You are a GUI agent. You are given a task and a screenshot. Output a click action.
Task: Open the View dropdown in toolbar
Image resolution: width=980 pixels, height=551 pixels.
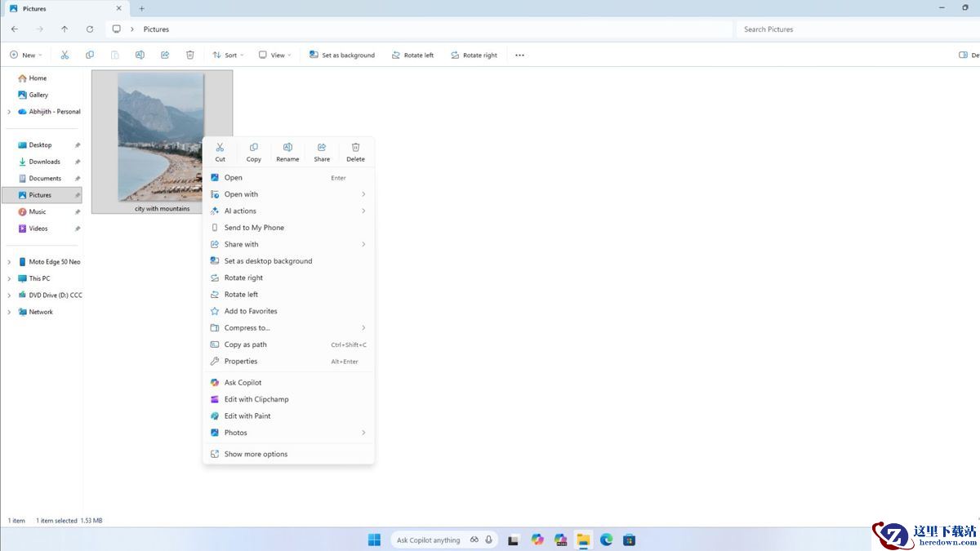[274, 55]
